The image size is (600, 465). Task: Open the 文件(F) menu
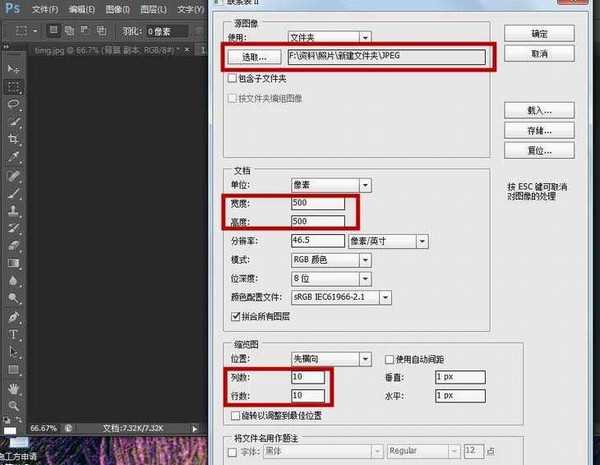[47, 10]
